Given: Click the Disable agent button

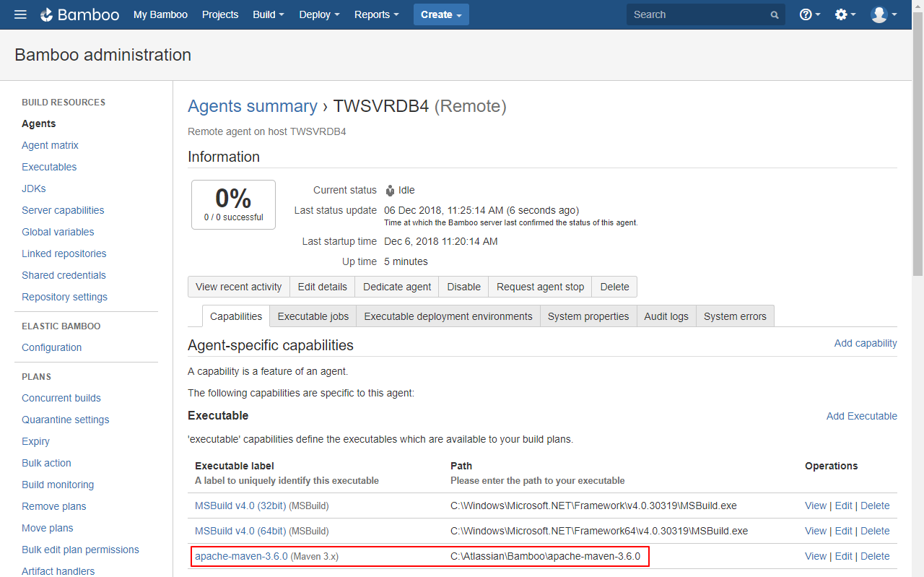Looking at the screenshot, I should tap(464, 287).
